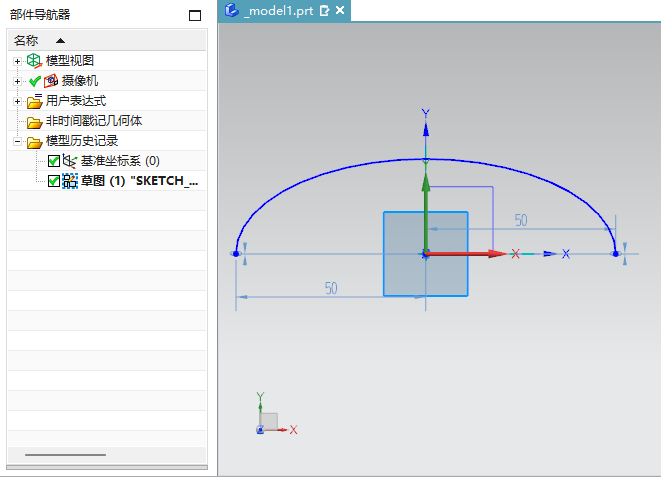Select 基准坐标系 (0) feature
Screen dimensions: 661x477
(120, 161)
